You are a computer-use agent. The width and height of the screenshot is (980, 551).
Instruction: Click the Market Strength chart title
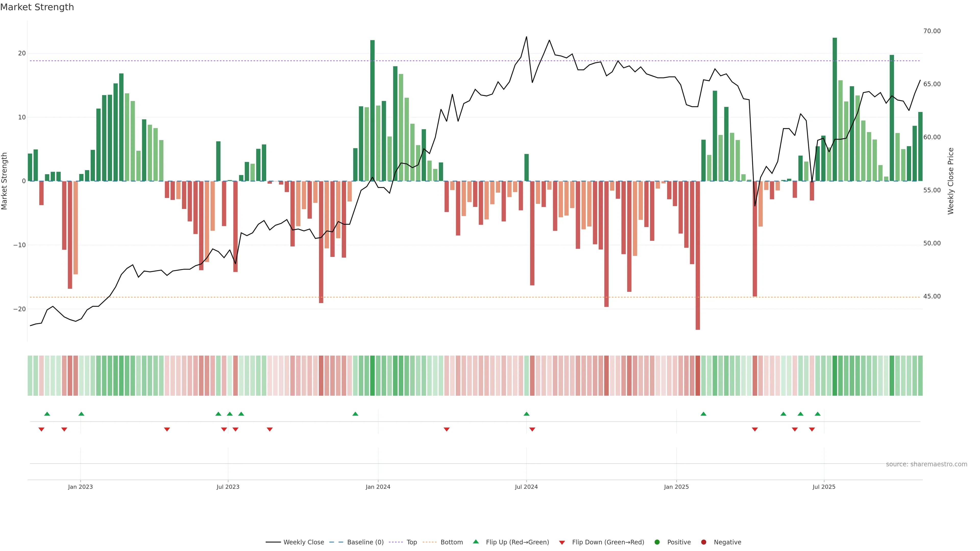pos(37,7)
